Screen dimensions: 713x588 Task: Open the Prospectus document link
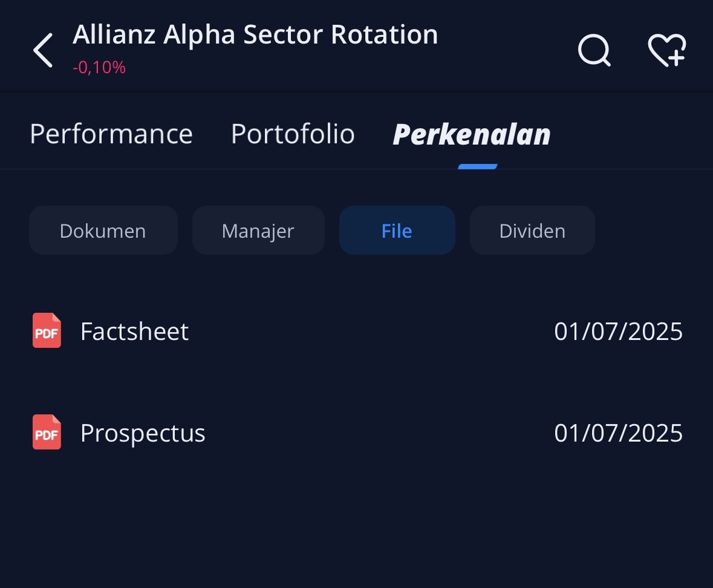(143, 433)
